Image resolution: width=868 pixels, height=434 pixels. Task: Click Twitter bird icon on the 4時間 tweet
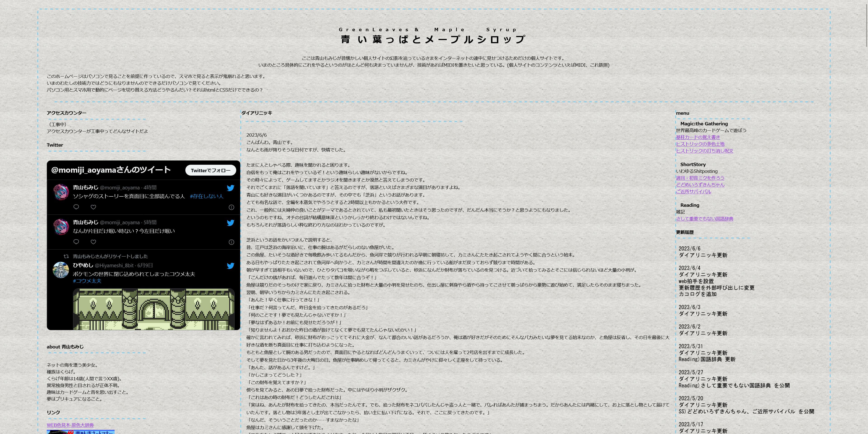[231, 188]
